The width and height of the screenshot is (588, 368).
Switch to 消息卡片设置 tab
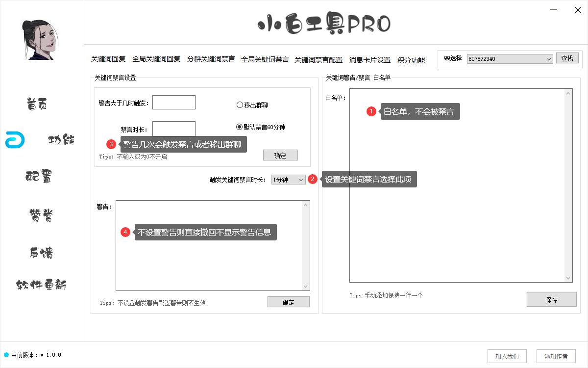click(x=369, y=60)
